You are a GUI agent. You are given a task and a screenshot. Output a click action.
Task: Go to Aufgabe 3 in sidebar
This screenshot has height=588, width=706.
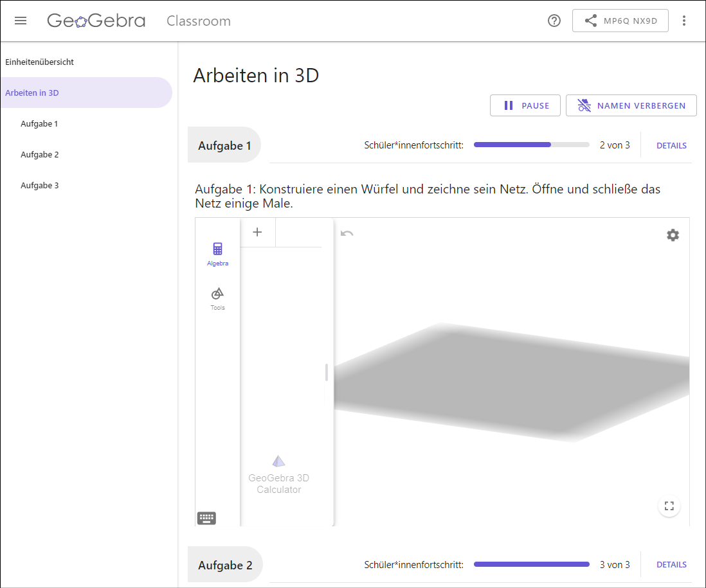click(40, 185)
